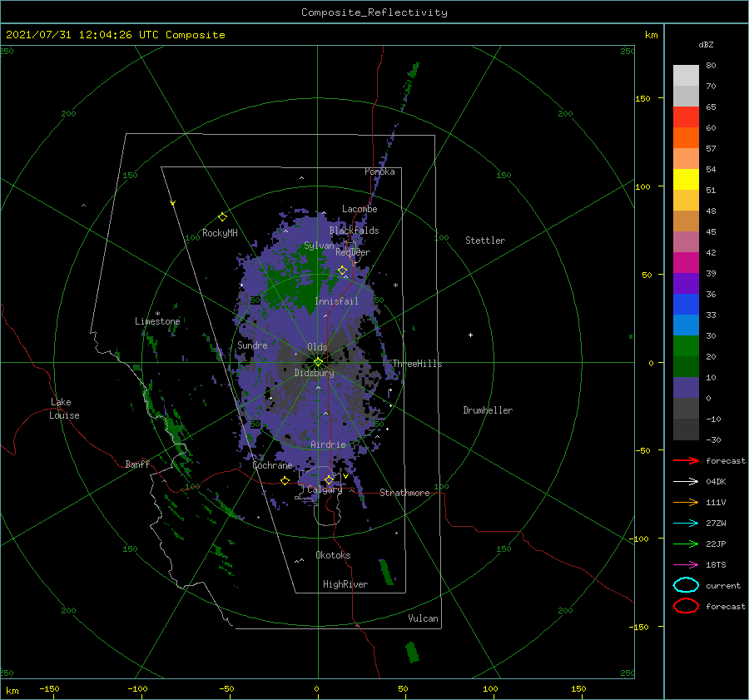Screen dimensions: 749x700
Task: Select the purple 36 dBZ color swatch
Action: [x=686, y=283]
